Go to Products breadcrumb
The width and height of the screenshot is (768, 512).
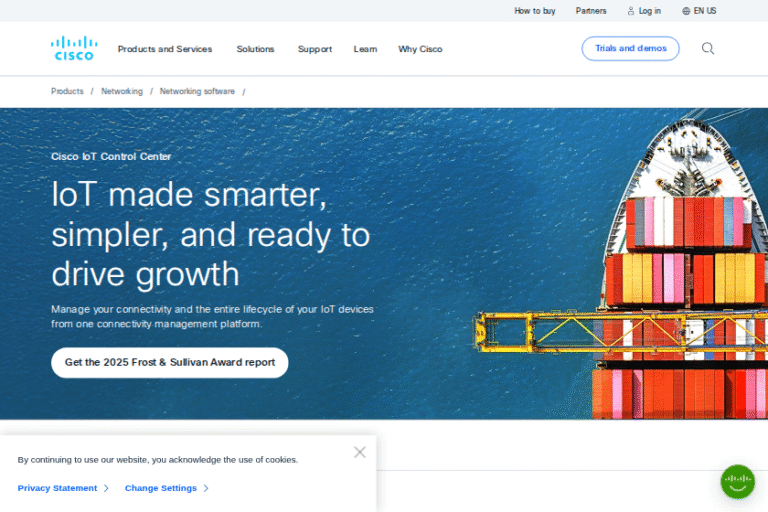click(67, 91)
